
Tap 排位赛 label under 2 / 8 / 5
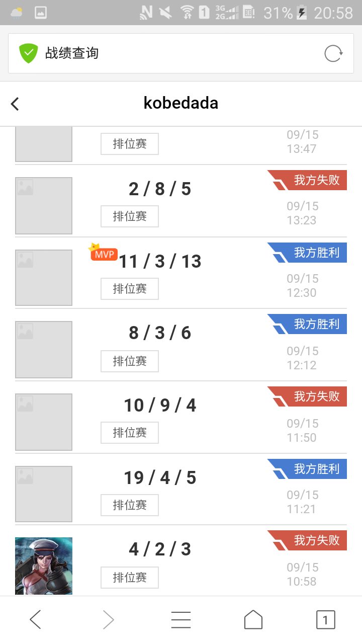coord(130,216)
